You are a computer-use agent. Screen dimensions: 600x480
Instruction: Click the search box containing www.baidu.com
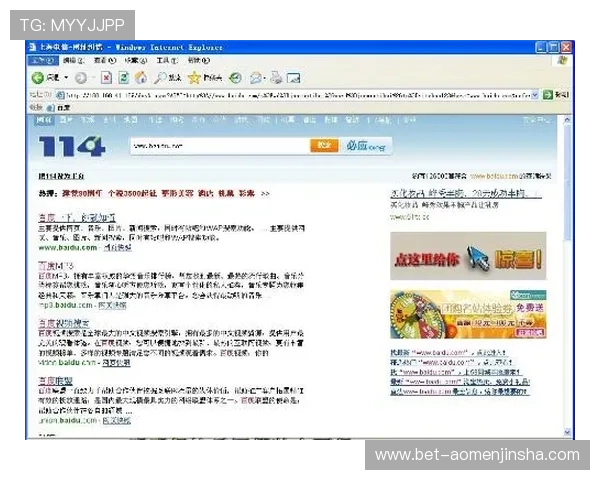(x=219, y=146)
